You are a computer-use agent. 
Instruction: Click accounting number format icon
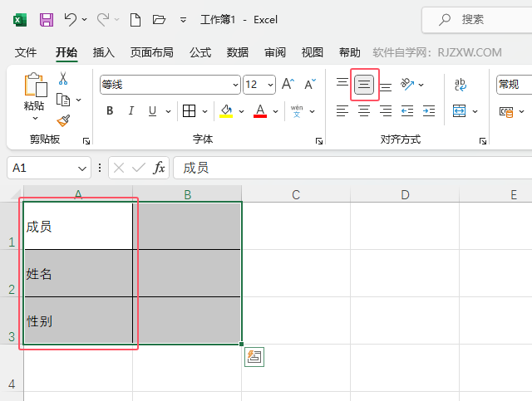pos(506,111)
